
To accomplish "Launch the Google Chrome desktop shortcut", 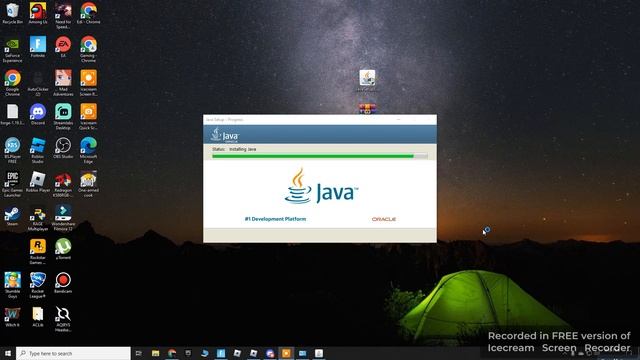I will tap(12, 83).
